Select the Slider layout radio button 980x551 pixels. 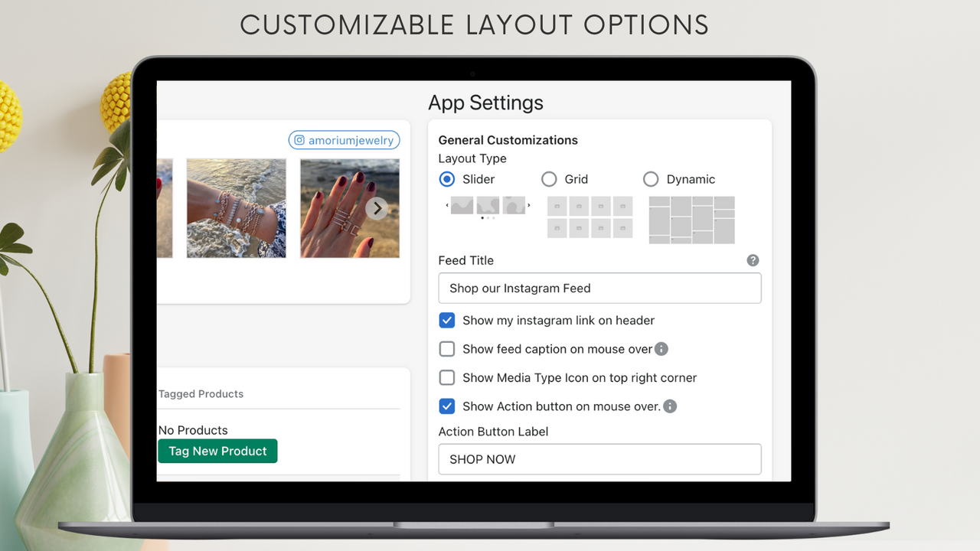tap(446, 179)
